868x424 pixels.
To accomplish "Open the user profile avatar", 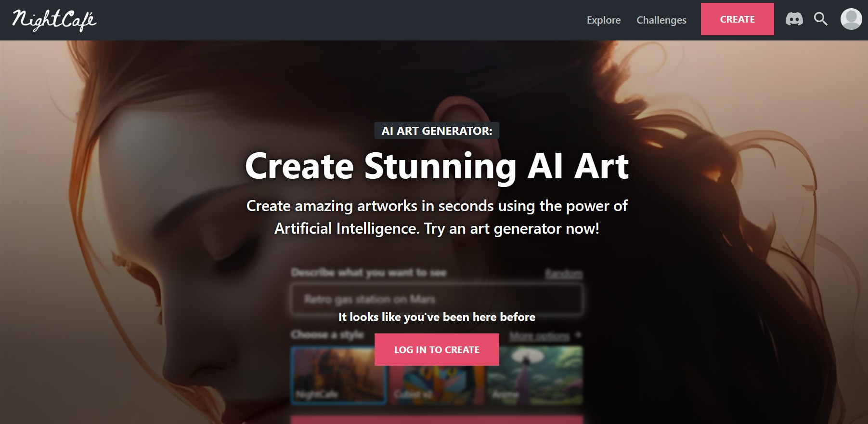I will coord(851,19).
